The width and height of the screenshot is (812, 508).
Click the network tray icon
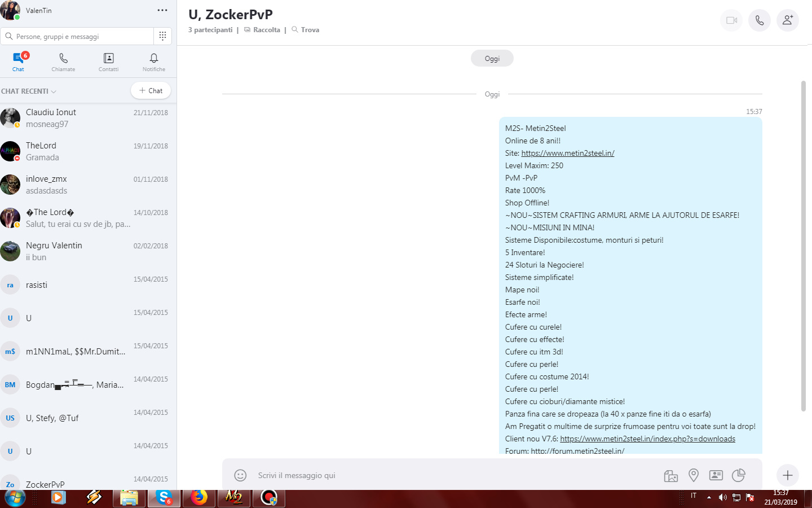click(x=736, y=497)
